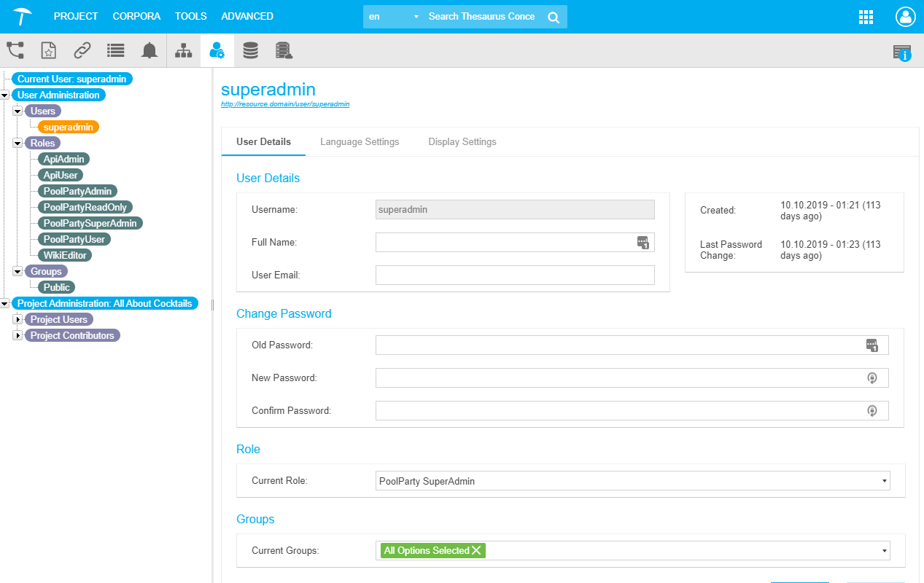Select the WikiEditor role
Screen dimensions: 924x583
click(65, 255)
